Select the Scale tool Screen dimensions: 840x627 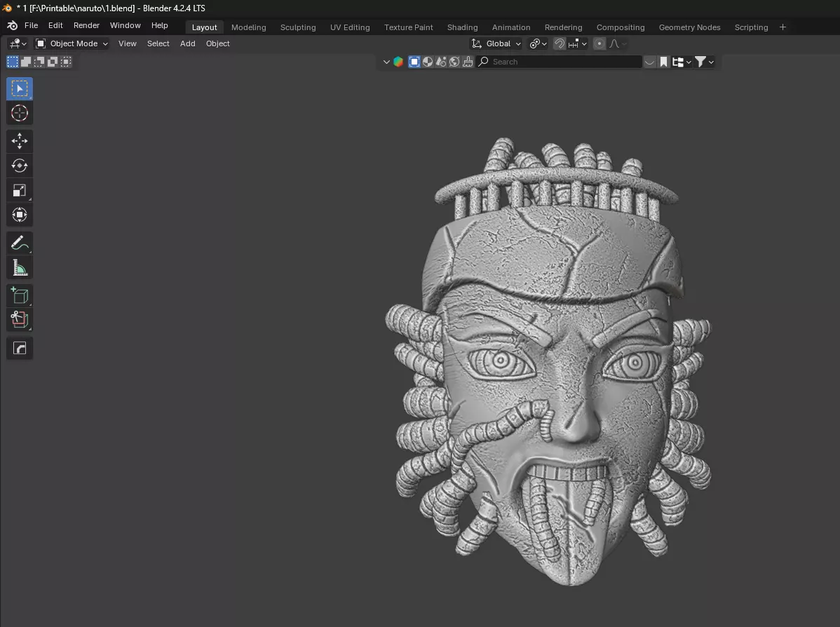20,190
